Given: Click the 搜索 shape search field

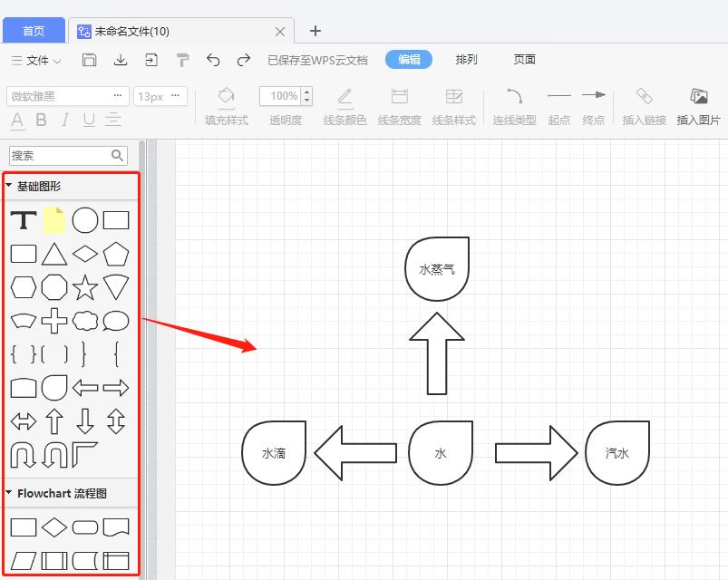Looking at the screenshot, I should tap(63, 155).
